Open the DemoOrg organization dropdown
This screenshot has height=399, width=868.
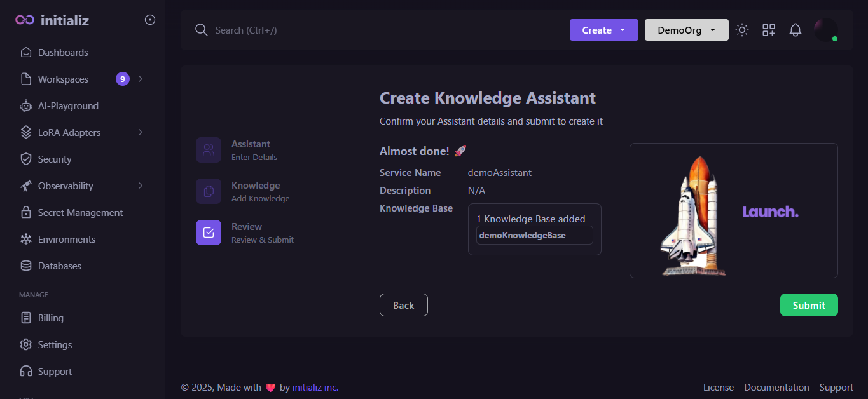pyautogui.click(x=686, y=30)
